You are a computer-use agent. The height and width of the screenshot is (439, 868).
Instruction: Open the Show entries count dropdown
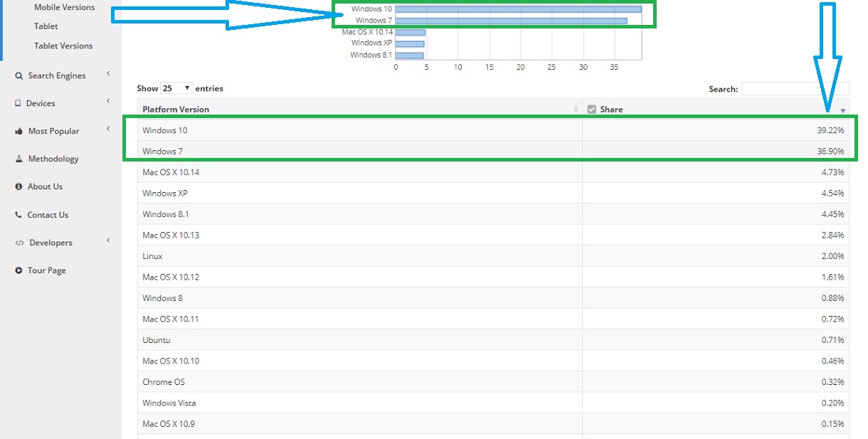tap(177, 88)
